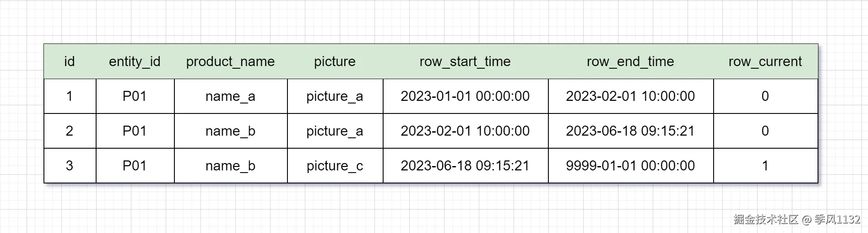This screenshot has height=233, width=868.
Task: Click the 掘金技术社区 watermark text
Action: (x=766, y=219)
